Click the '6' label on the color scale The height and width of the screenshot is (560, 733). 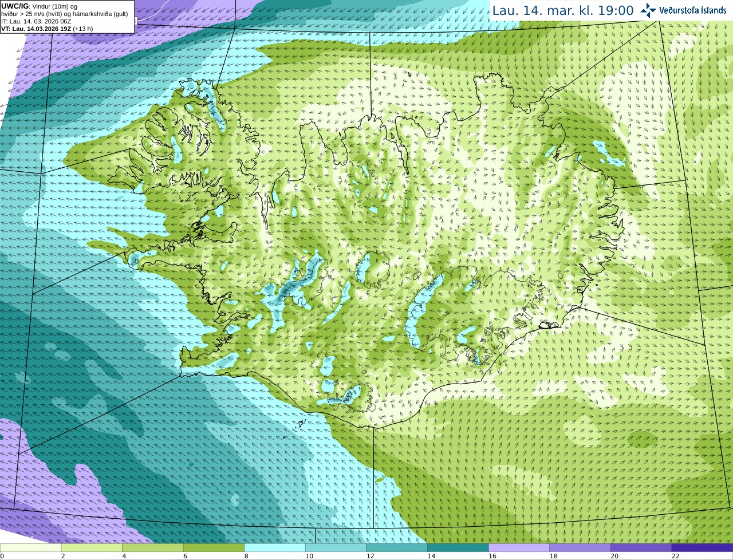[185, 556]
